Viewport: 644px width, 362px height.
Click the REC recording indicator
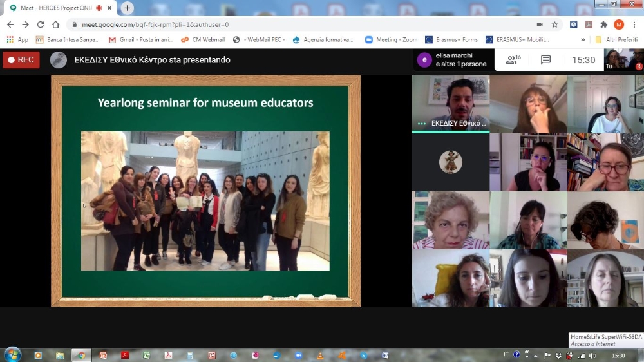[x=21, y=60]
